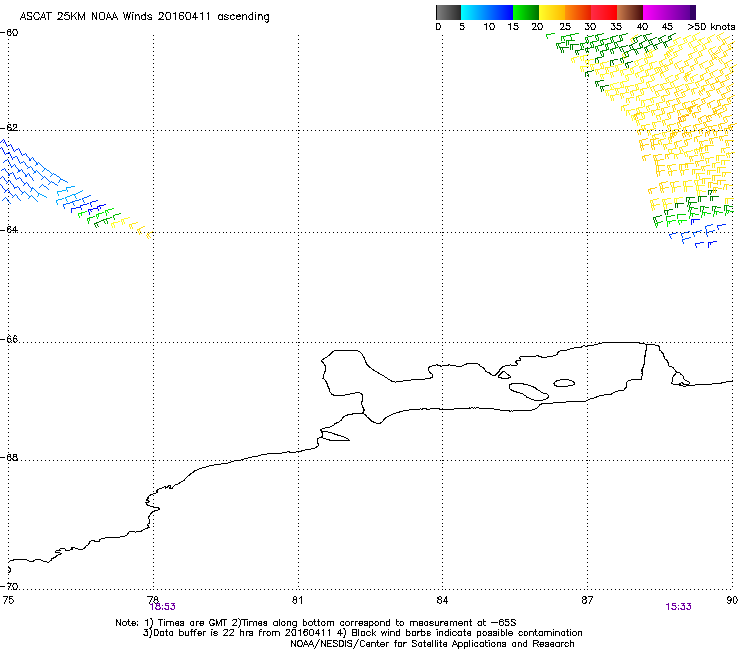The height and width of the screenshot is (650, 740).
Task: Click the >50 knots legend label
Action: click(711, 27)
